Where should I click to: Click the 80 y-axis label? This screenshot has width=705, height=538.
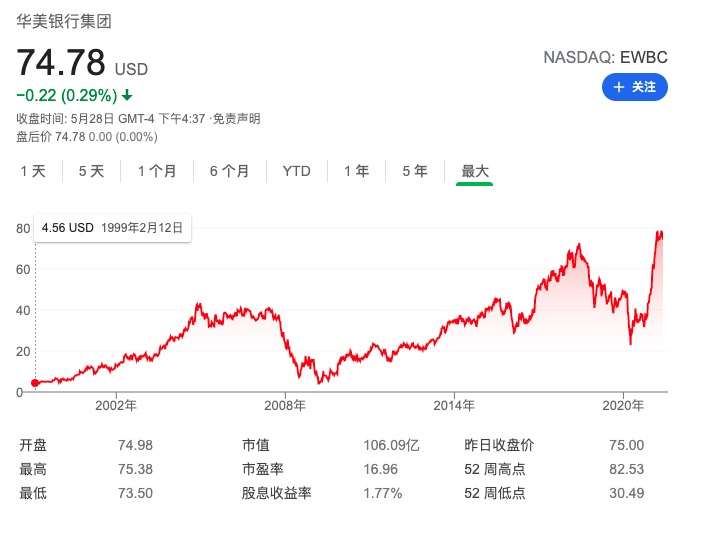(23, 228)
